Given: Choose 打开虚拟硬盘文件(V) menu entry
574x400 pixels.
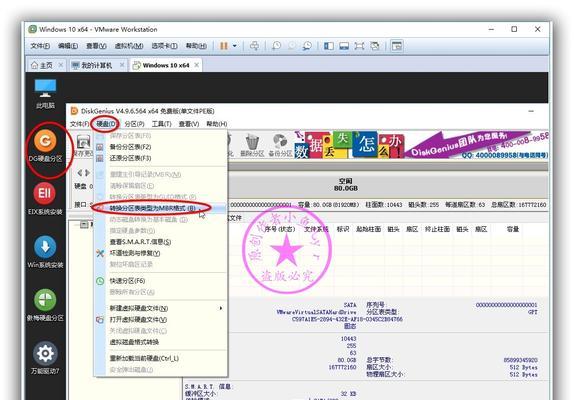Looking at the screenshot, I should (x=160, y=319).
